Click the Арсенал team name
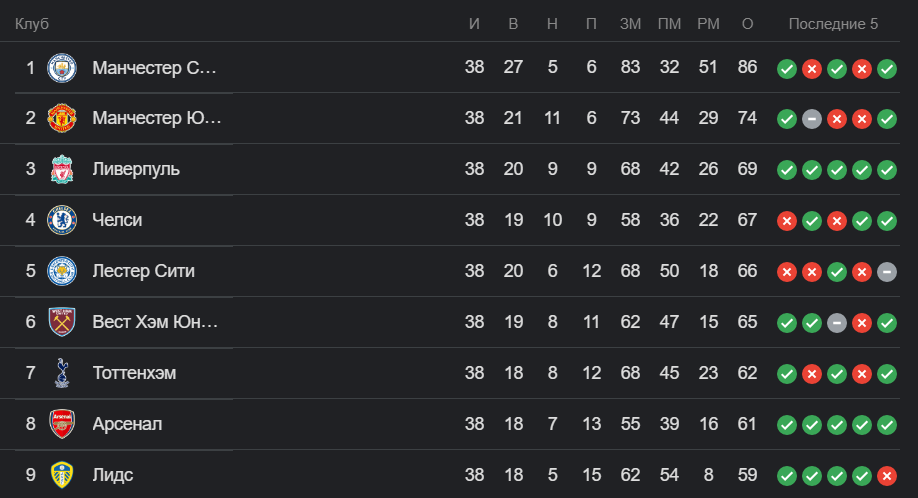Viewport: 918px width, 498px height. coord(127,424)
